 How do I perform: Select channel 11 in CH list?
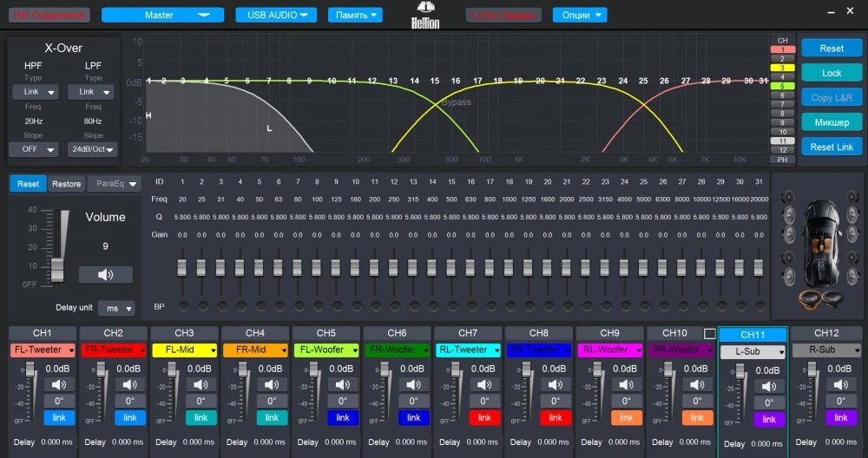point(783,141)
